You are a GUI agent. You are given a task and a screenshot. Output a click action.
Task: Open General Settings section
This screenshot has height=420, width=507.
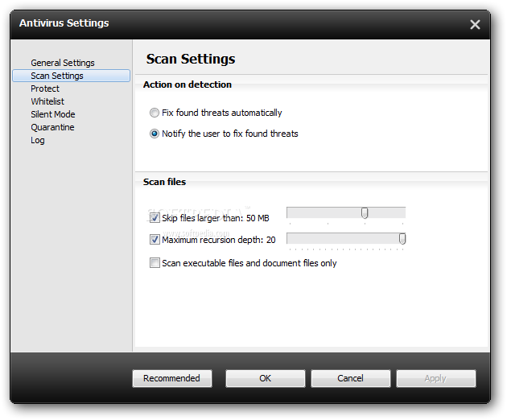[63, 63]
